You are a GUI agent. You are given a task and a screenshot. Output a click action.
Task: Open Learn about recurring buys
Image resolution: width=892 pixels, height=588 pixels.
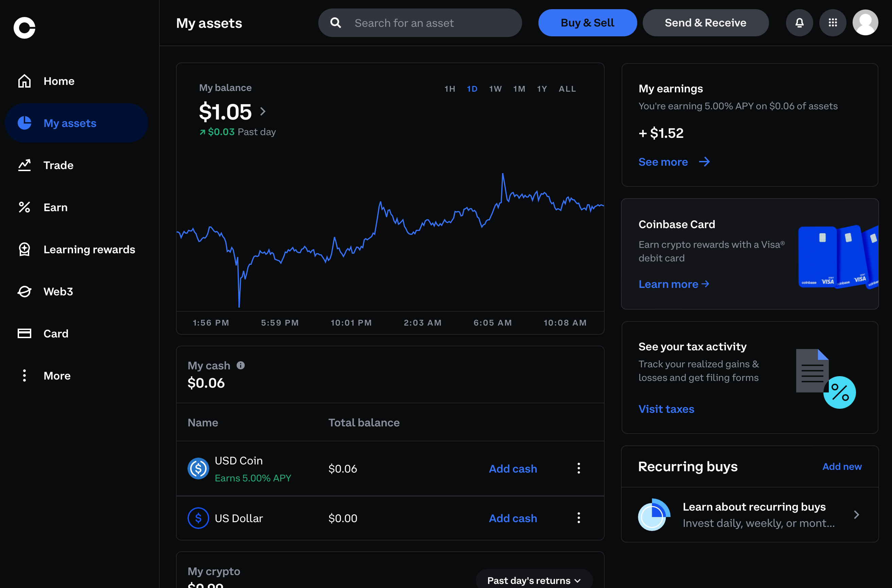click(x=750, y=515)
